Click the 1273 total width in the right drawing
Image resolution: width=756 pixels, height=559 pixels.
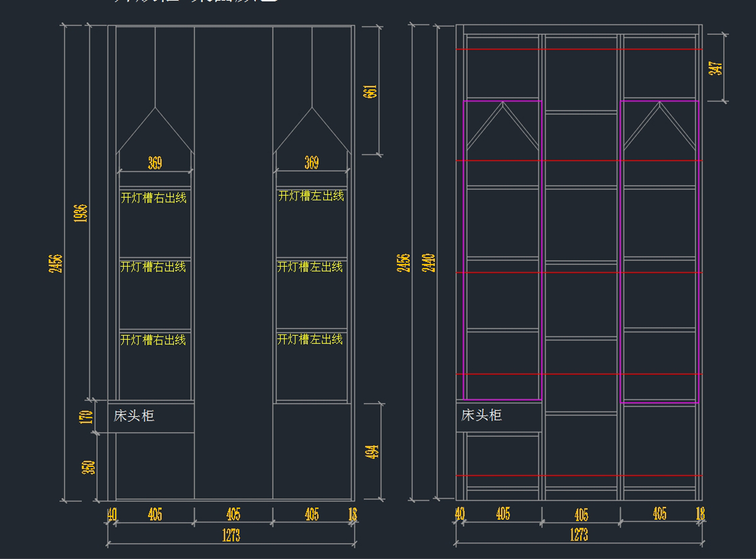click(x=579, y=535)
